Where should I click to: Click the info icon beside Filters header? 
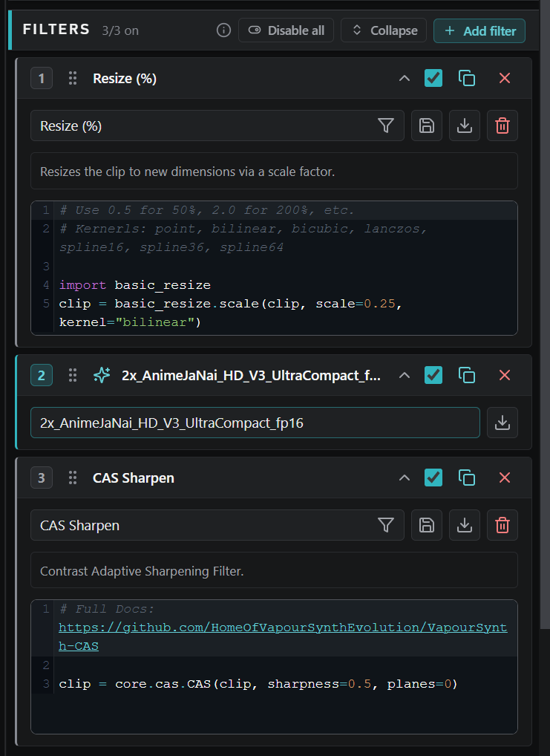click(x=223, y=30)
